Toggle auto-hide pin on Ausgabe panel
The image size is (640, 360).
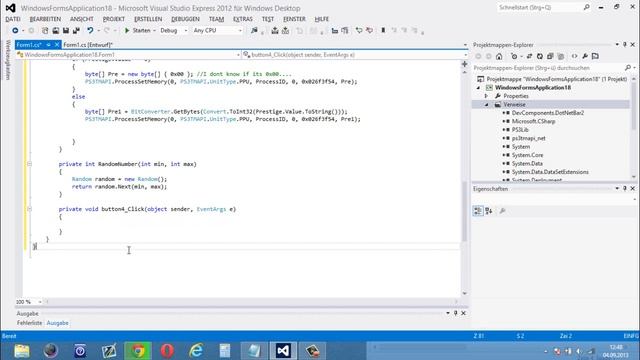tap(456, 313)
